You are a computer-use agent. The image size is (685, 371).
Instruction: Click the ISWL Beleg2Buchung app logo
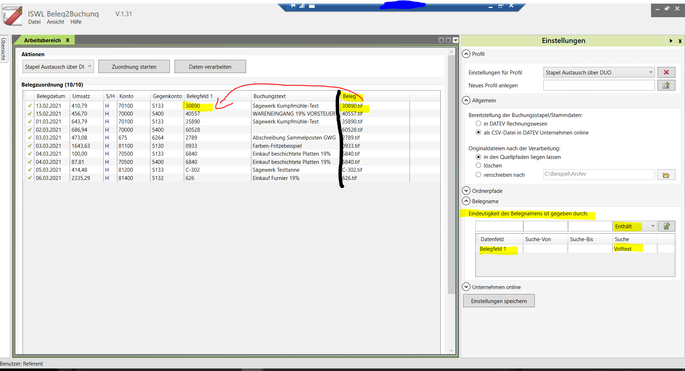12,15
